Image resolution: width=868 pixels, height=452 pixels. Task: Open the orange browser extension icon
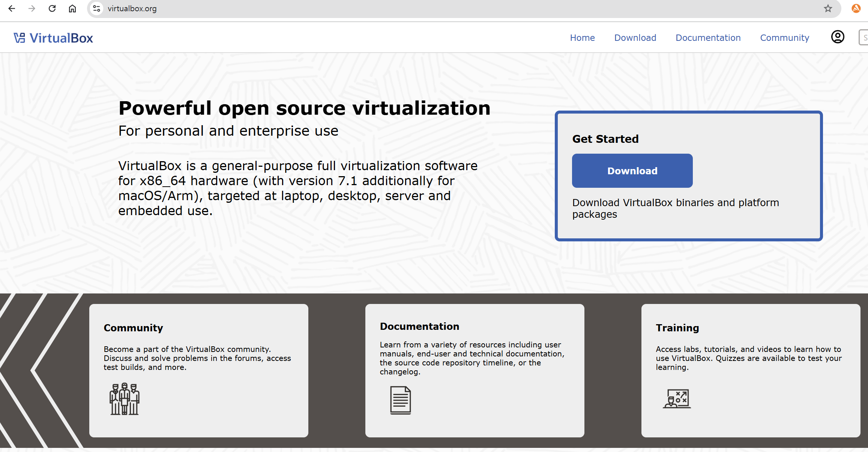point(856,9)
